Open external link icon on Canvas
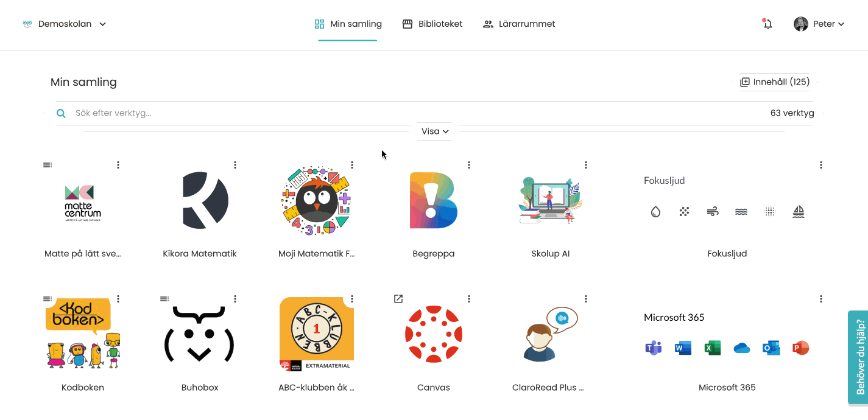 [398, 299]
